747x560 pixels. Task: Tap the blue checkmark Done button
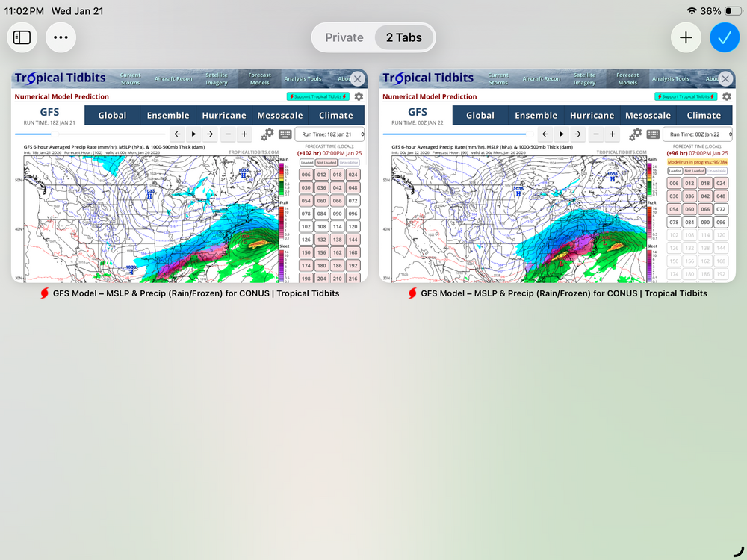click(724, 37)
